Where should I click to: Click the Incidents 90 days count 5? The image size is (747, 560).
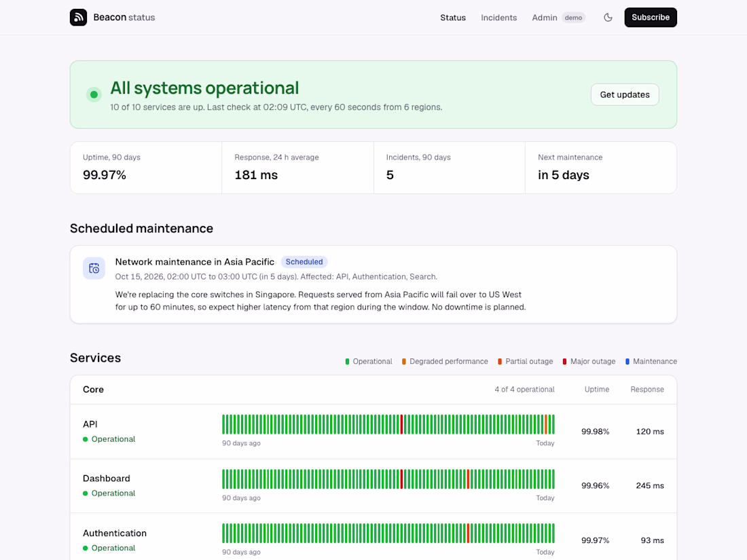tap(390, 175)
